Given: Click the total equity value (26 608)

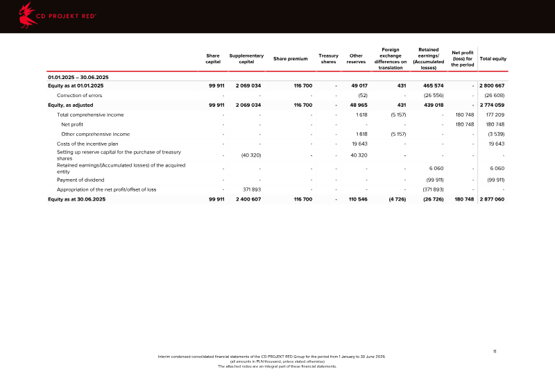Looking at the screenshot, I should click(x=495, y=95).
